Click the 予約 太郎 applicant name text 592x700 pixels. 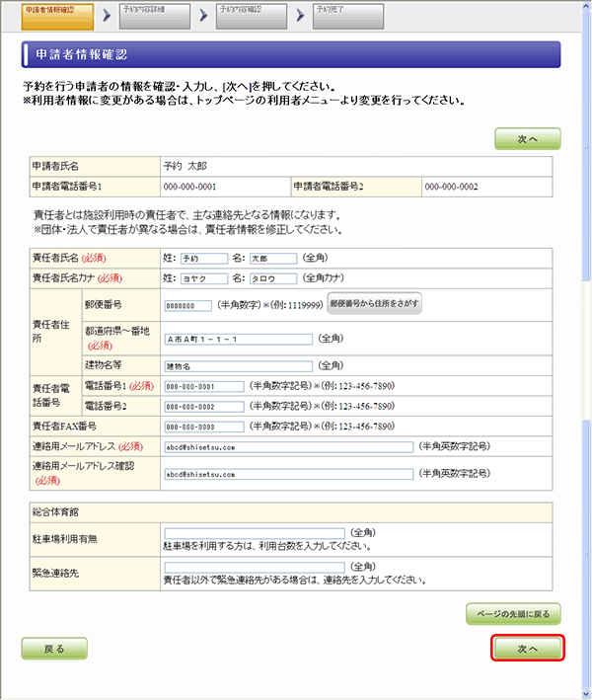(185, 166)
